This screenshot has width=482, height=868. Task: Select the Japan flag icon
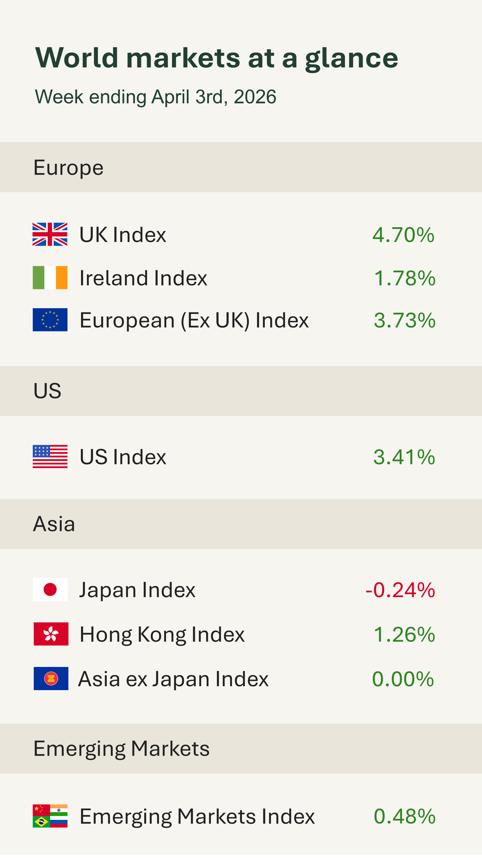point(50,590)
